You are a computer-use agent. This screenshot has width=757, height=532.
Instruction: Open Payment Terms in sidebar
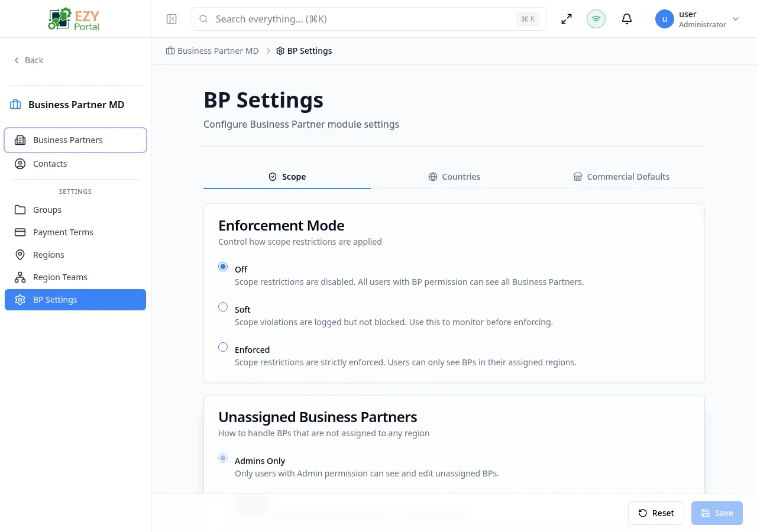click(63, 232)
